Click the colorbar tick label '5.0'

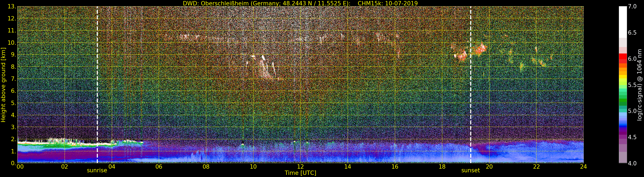point(632,111)
